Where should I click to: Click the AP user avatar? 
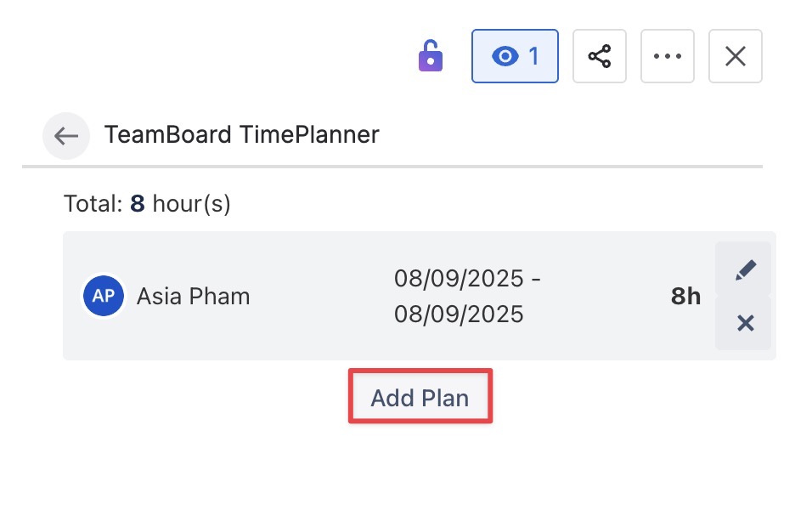tap(104, 296)
